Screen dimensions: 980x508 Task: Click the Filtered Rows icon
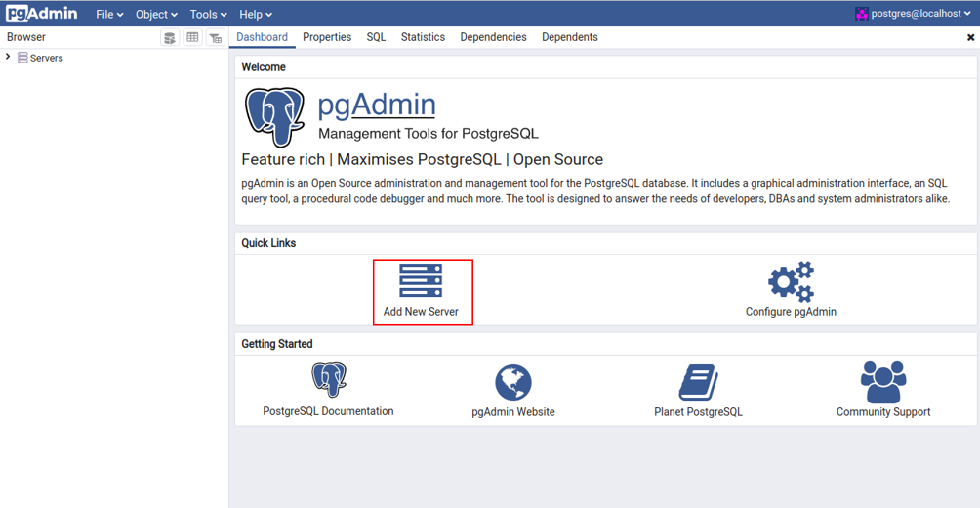click(x=216, y=37)
